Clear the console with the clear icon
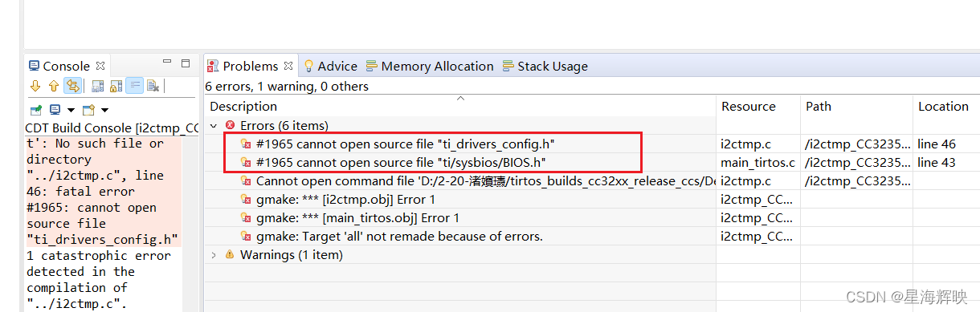Screen dimensions: 980x312 153,86
